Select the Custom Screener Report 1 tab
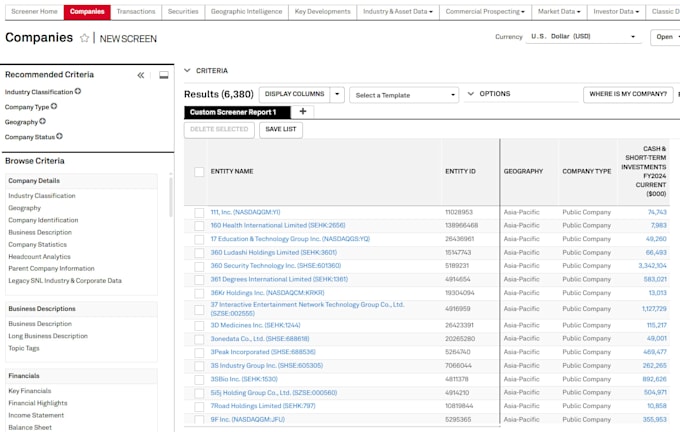The image size is (680, 432). tap(237, 112)
